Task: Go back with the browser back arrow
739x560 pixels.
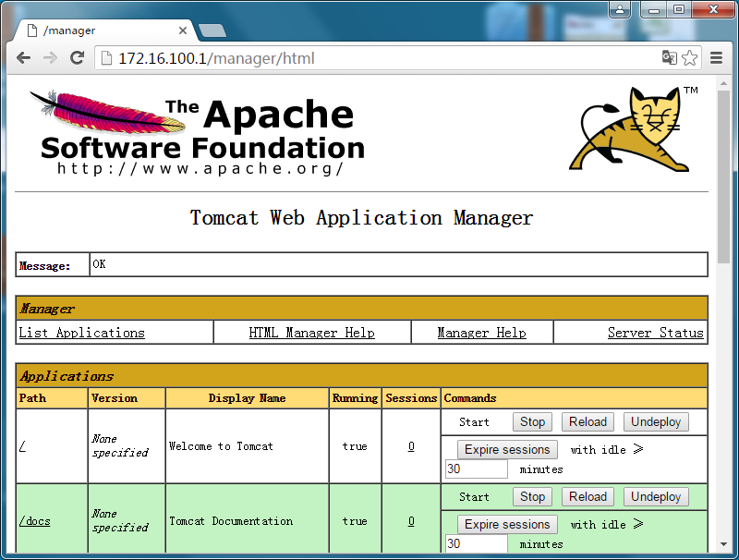Action: pyautogui.click(x=23, y=58)
